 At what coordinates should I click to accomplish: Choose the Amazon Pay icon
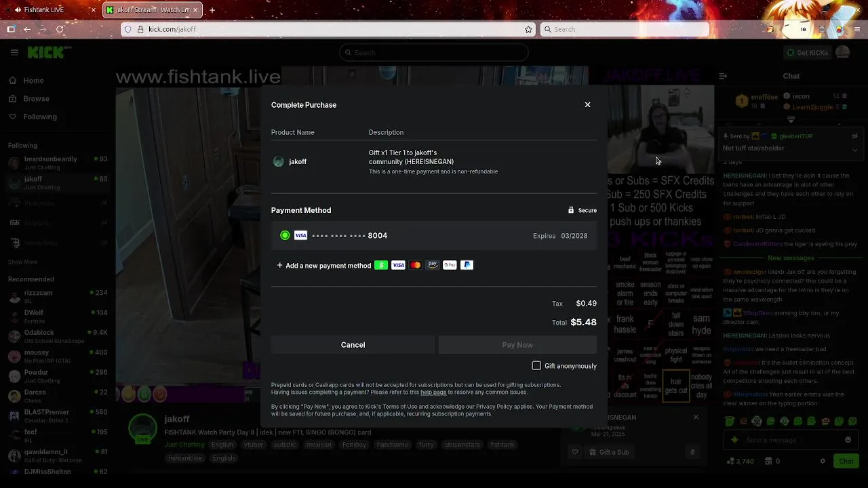pyautogui.click(x=433, y=265)
